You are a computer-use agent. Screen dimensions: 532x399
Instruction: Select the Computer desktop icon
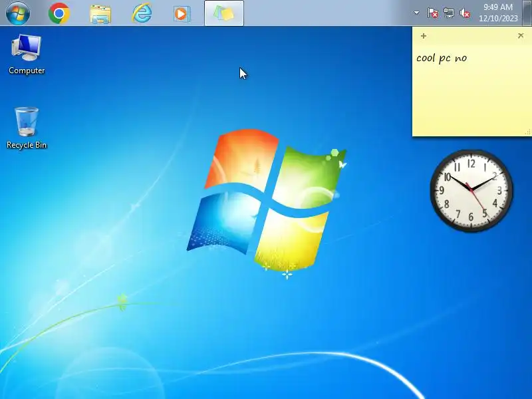(x=27, y=55)
